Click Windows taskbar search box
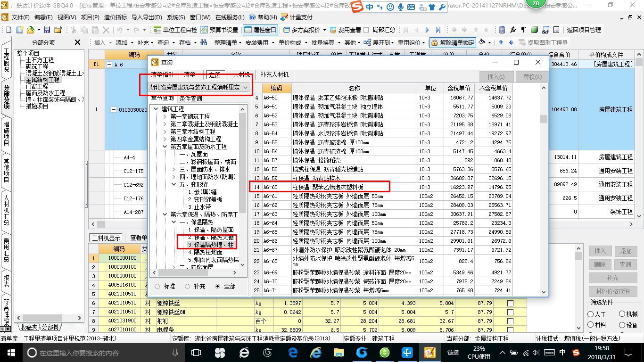Image resolution: width=644 pixels, height=362 pixels. point(102,353)
